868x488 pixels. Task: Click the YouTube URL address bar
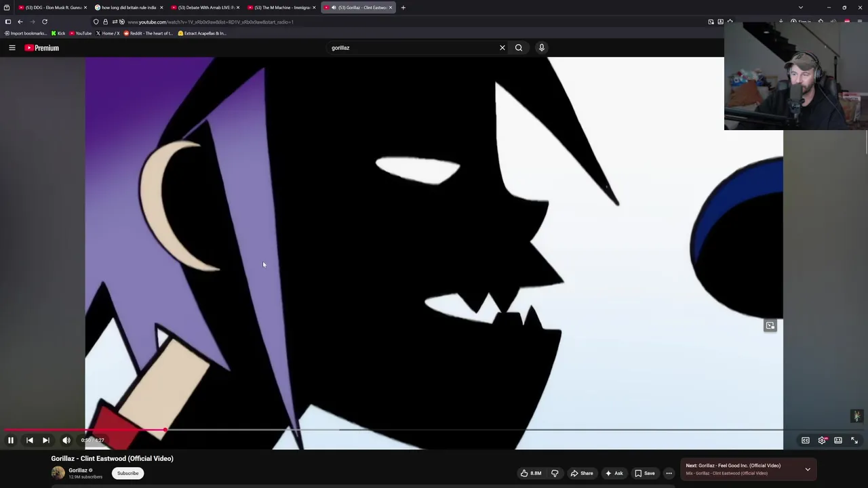(407, 22)
